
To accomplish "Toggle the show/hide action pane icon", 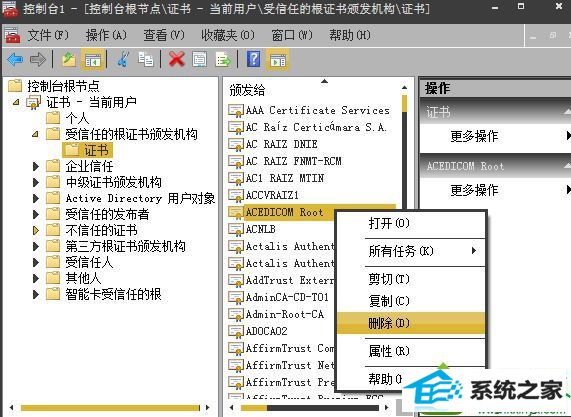I will coord(278,59).
